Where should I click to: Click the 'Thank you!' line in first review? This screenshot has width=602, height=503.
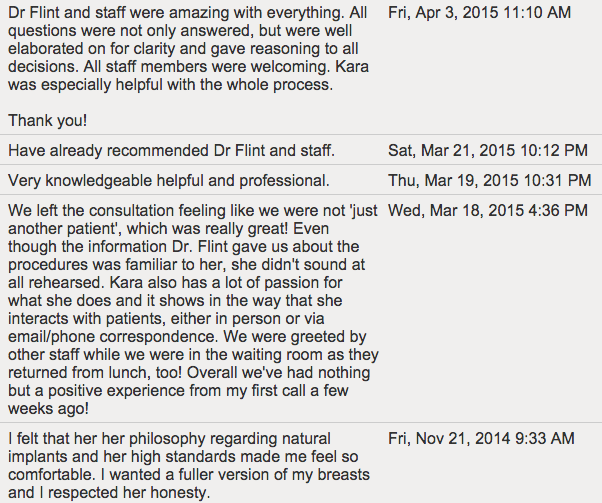coord(48,121)
